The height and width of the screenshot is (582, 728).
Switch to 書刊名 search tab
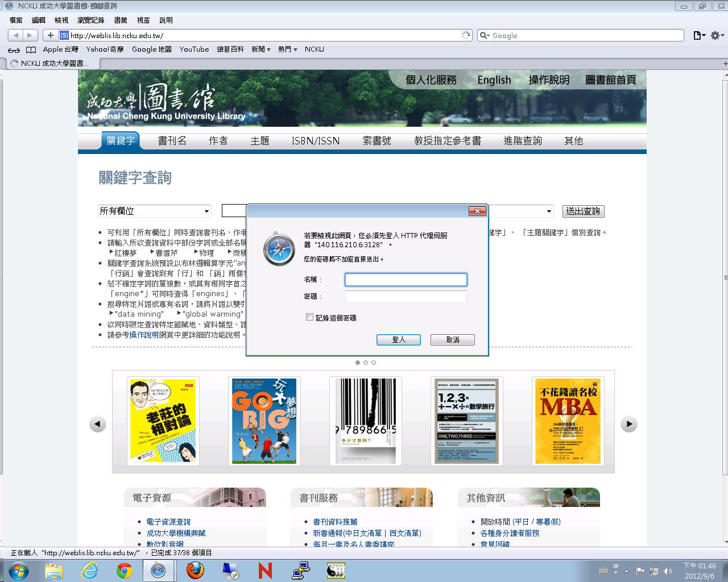(172, 140)
